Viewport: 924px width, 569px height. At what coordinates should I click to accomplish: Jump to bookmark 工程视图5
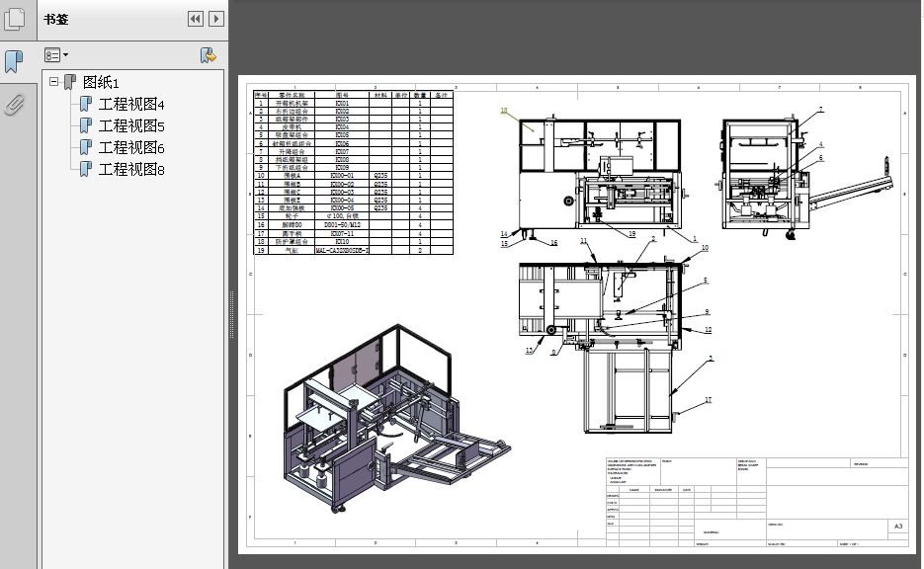pos(130,126)
